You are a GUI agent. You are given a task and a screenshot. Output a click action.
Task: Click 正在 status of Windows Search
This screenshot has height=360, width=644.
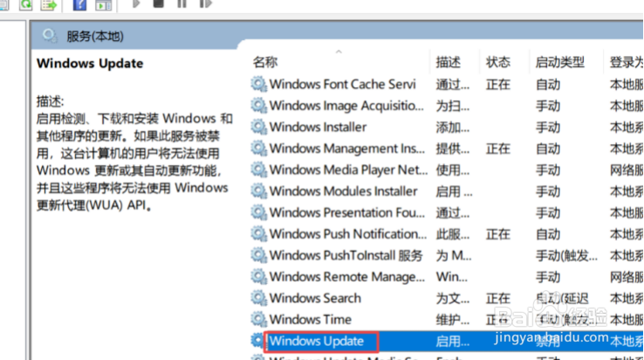pyautogui.click(x=497, y=298)
